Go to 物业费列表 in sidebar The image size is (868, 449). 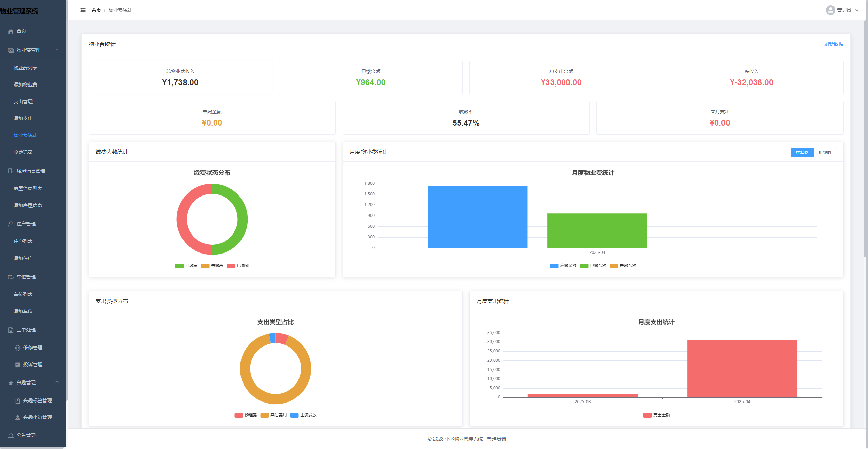25,68
